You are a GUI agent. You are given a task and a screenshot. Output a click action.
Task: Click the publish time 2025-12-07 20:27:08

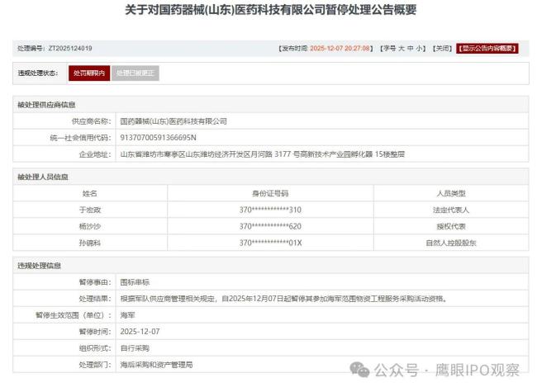340,49
